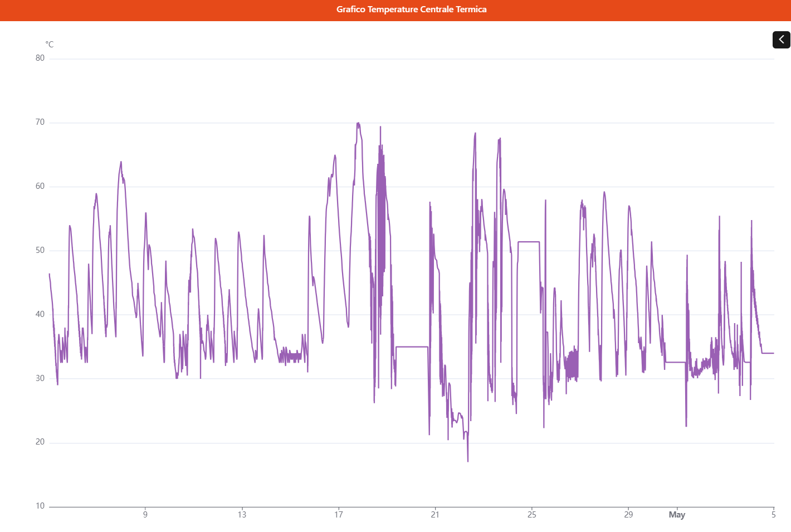Click the highest 70°C peak on the line

pos(358,124)
